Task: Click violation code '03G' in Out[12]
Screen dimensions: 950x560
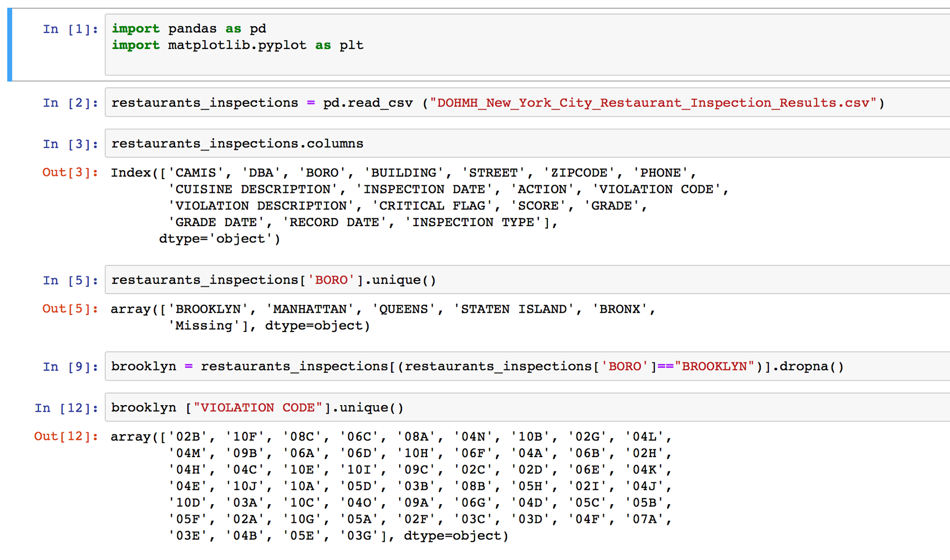Action: pos(359,536)
